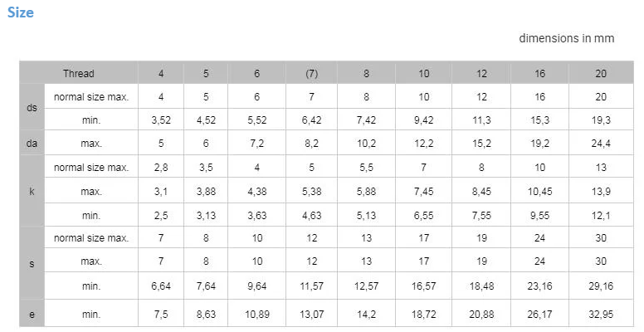Select the "s" row group label
644x332 pixels.
[x=31, y=263]
